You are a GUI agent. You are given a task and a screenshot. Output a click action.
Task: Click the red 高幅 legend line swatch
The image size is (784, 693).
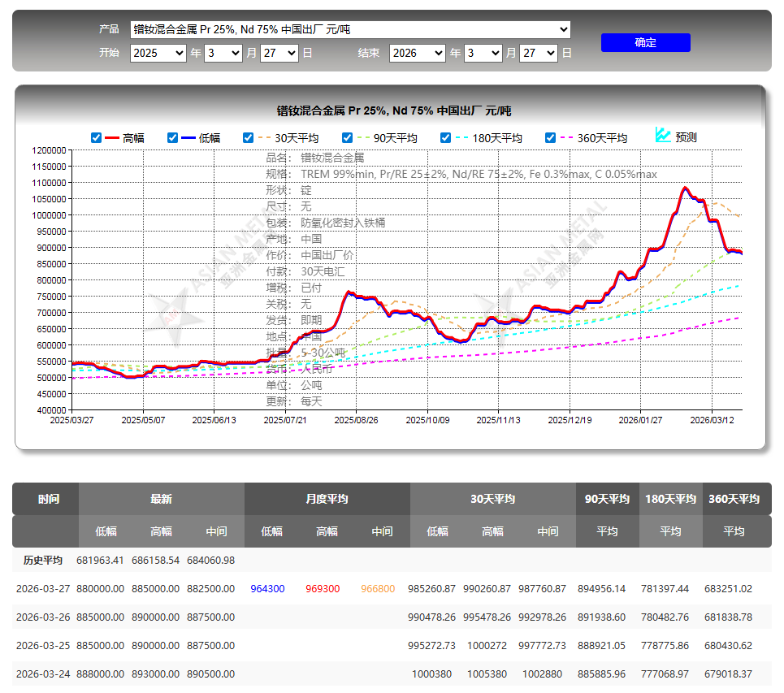pyautogui.click(x=112, y=138)
